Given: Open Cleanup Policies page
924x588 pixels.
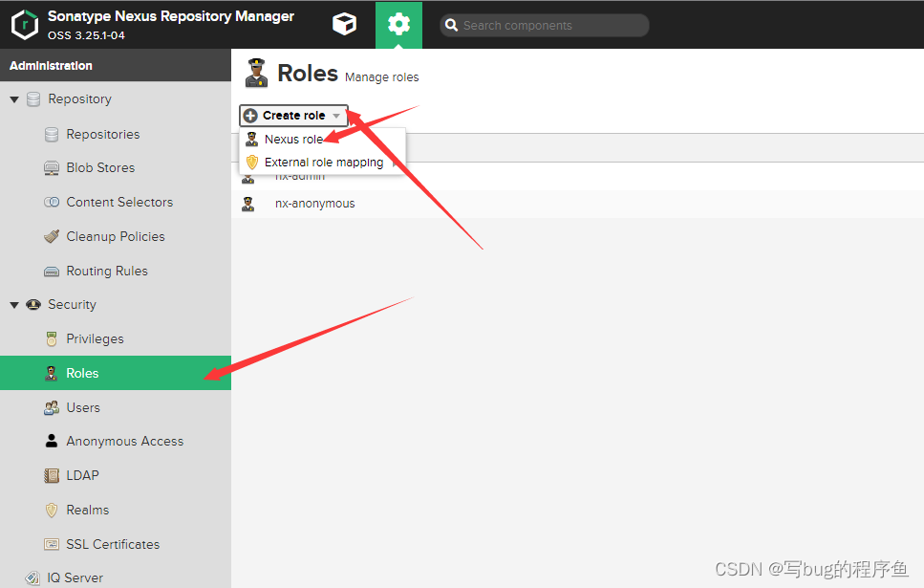Looking at the screenshot, I should [x=116, y=236].
